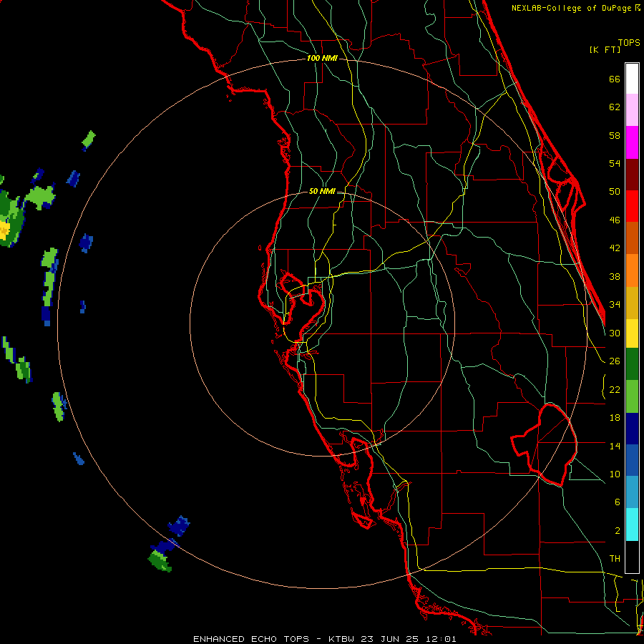Click the dark maroon legend swatch

coord(632,175)
